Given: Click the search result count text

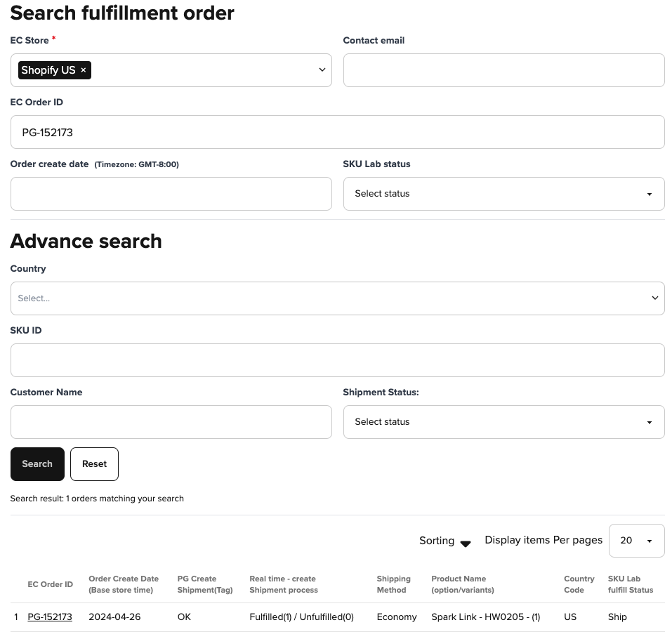Looking at the screenshot, I should click(x=97, y=499).
